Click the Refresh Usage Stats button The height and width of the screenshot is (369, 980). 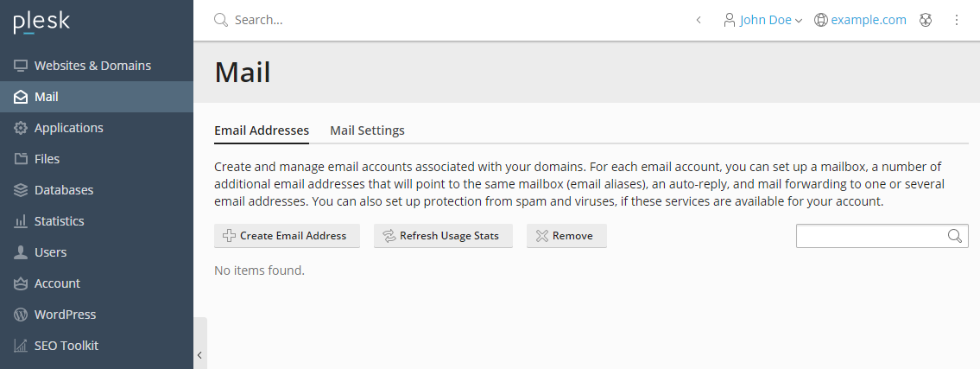pos(443,236)
